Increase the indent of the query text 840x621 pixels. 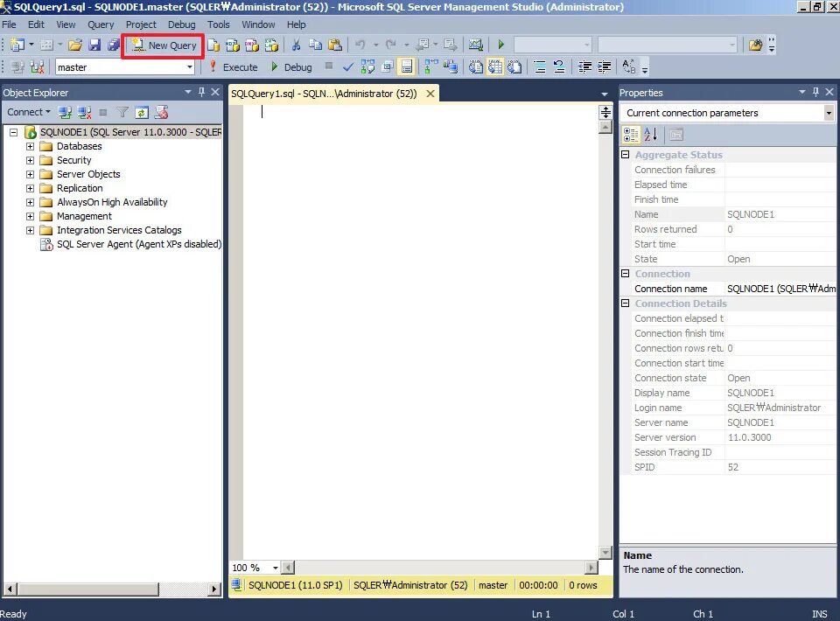click(x=605, y=67)
